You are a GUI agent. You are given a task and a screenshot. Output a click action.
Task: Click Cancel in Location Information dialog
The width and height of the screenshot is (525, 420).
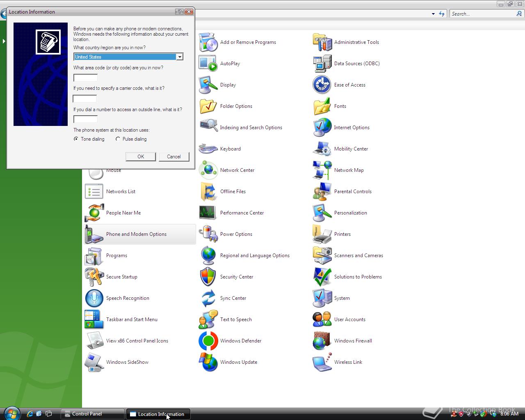click(x=174, y=157)
